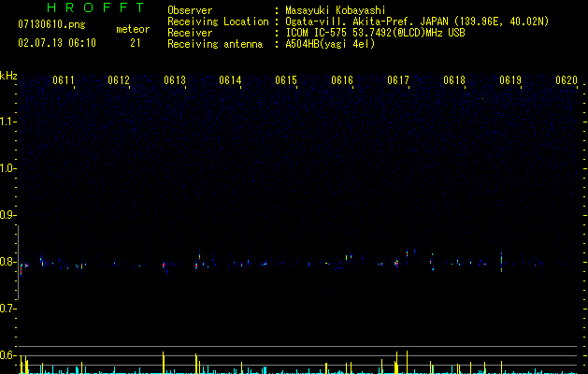
Task: Click the Receiving Location value line
Action: (x=417, y=22)
